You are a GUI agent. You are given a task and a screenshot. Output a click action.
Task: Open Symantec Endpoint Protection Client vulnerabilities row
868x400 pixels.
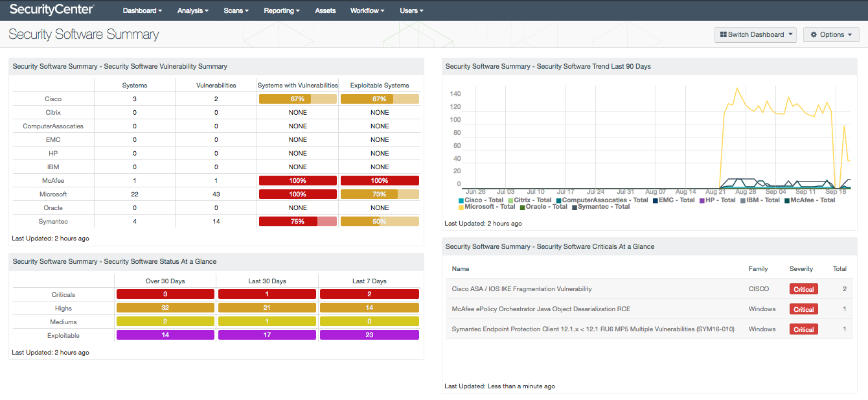point(649,329)
